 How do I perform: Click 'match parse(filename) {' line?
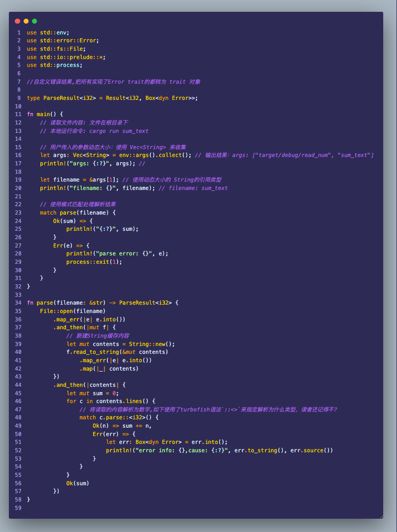[x=78, y=213]
